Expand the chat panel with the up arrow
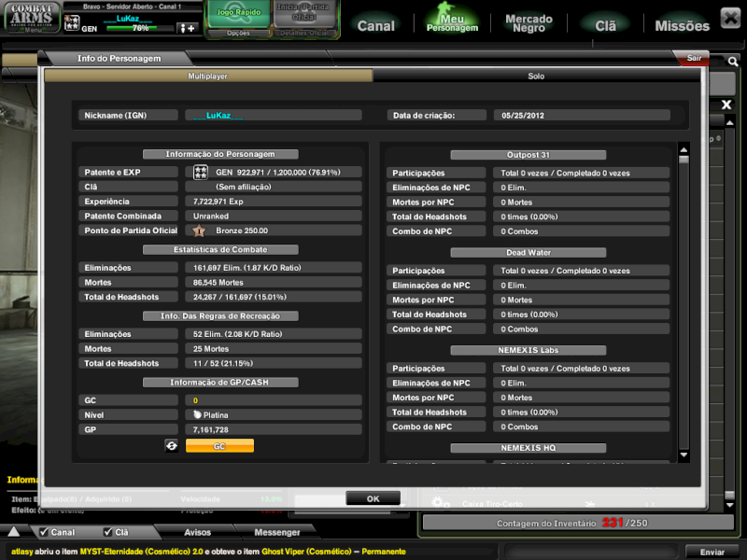The height and width of the screenshot is (560, 747). pyautogui.click(x=14, y=532)
